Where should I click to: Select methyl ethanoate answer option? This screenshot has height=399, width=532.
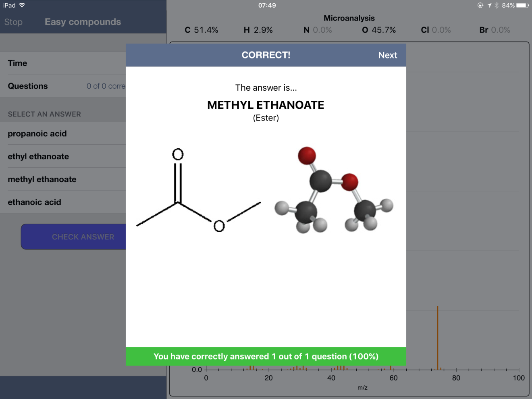(x=42, y=180)
